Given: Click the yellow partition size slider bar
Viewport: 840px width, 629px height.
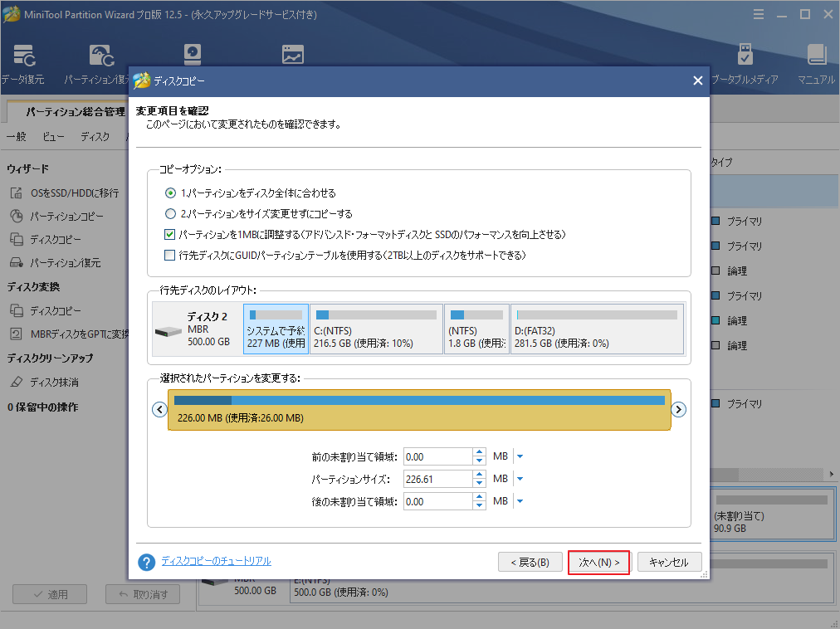Looking at the screenshot, I should click(418, 409).
